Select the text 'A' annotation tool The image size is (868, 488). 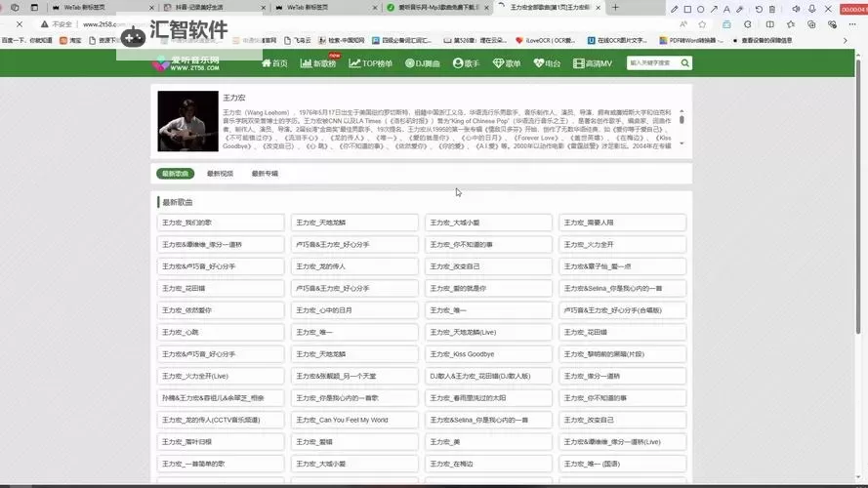click(726, 9)
